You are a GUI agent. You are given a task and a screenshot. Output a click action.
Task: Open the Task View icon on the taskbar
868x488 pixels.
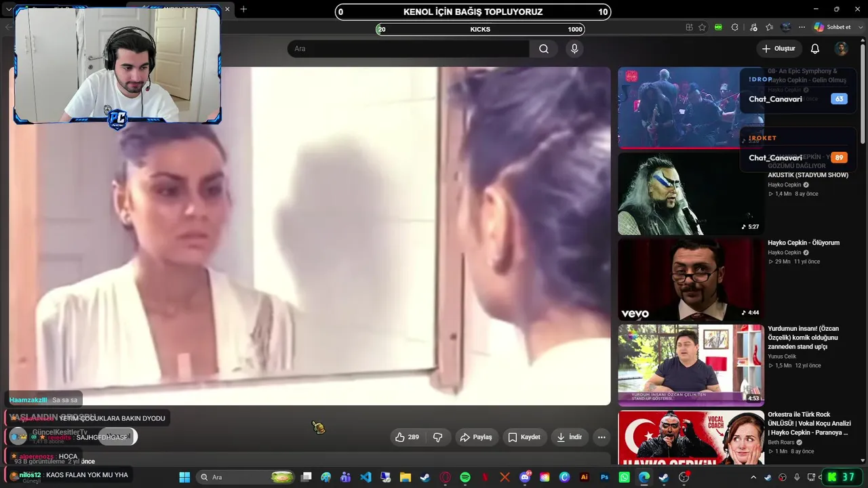(x=307, y=477)
